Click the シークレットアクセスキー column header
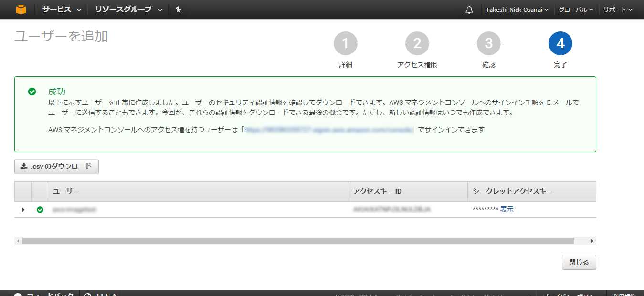 click(x=532, y=191)
